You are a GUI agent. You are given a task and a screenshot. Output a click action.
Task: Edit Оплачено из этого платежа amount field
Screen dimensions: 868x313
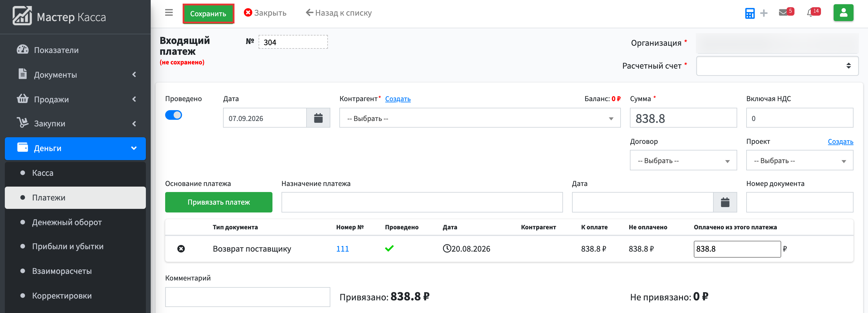737,249
